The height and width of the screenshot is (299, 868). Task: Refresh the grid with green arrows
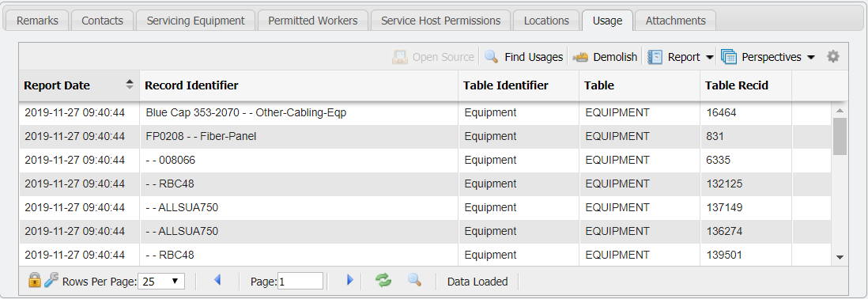tap(383, 280)
